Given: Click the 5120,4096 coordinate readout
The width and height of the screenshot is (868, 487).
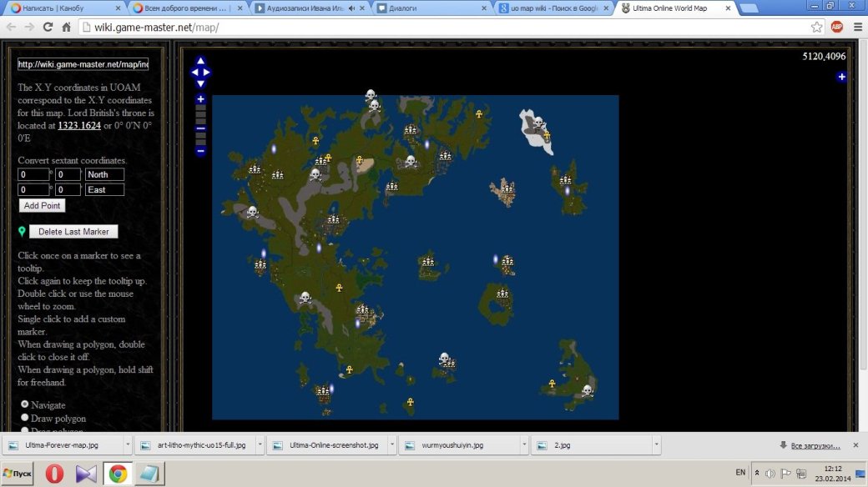Looking at the screenshot, I should (824, 56).
